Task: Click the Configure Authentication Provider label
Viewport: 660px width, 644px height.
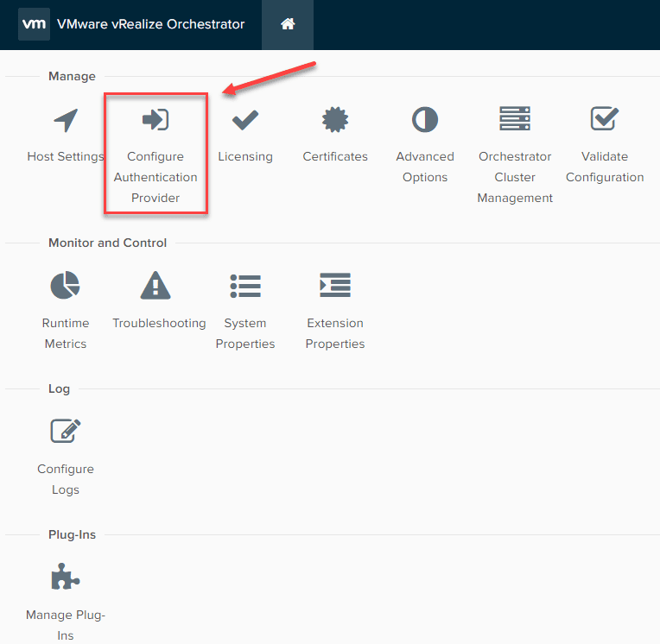Action: pos(155,177)
